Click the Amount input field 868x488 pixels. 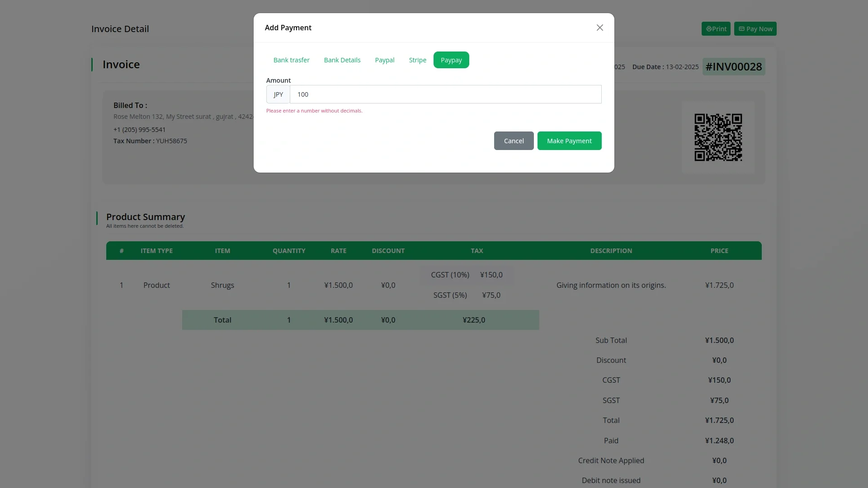[445, 94]
